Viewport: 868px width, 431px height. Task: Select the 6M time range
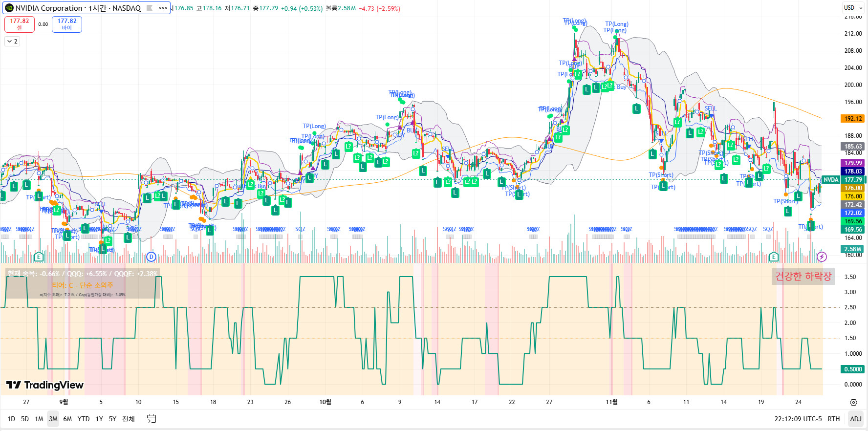click(67, 419)
